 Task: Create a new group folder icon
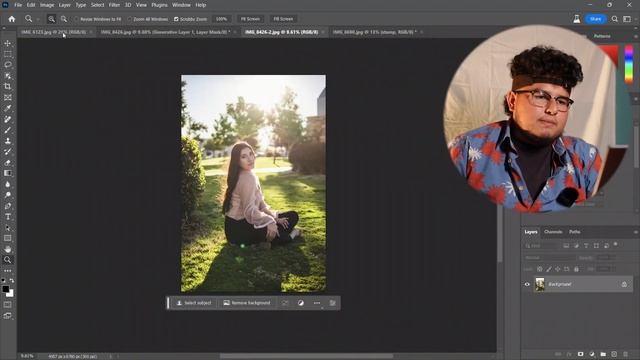603,354
